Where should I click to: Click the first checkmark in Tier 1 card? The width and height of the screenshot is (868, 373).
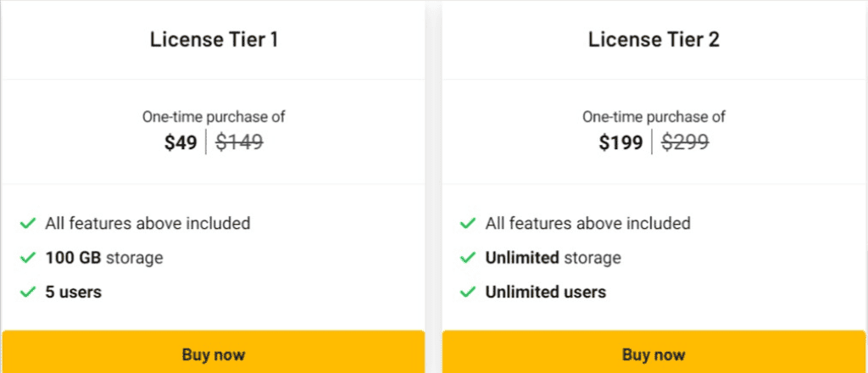(x=27, y=224)
